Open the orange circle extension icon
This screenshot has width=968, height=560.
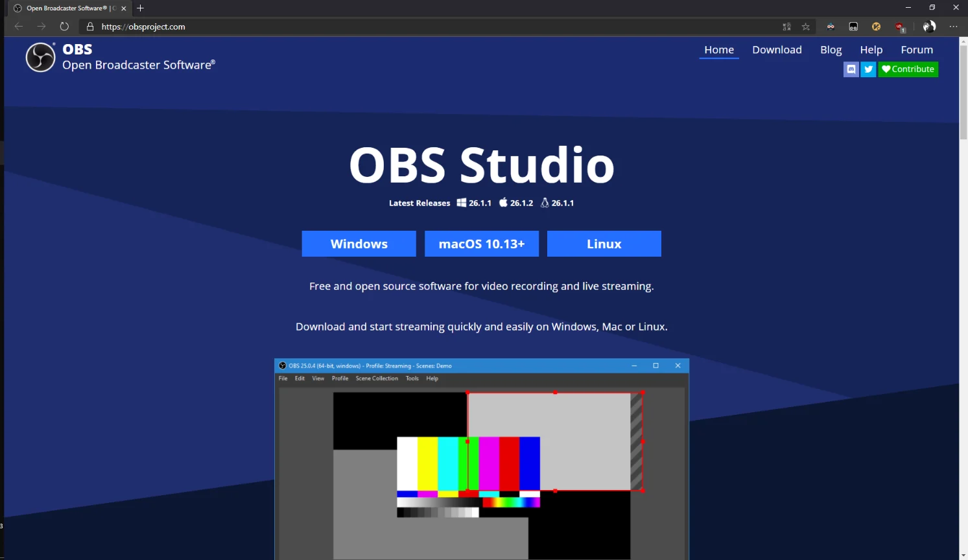point(876,27)
